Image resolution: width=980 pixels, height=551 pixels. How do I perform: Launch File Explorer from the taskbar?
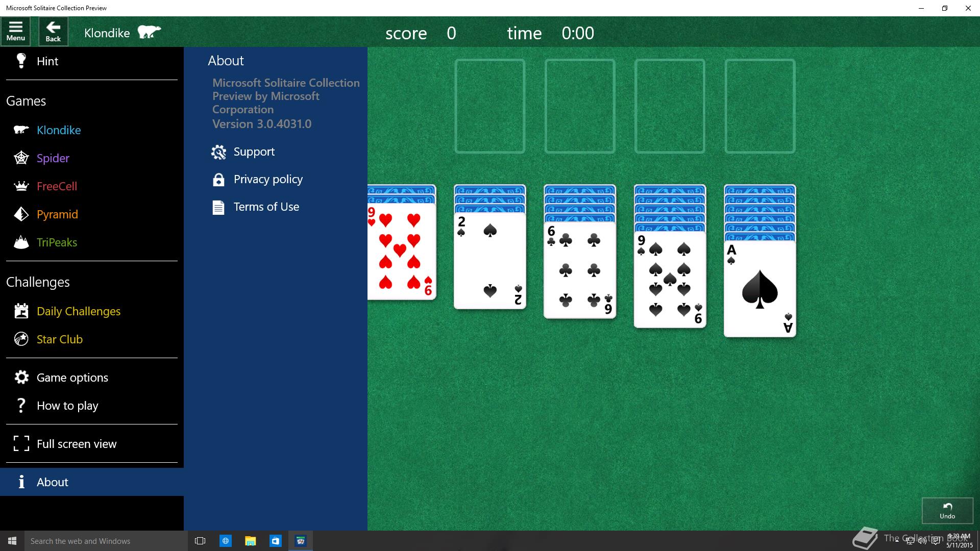pyautogui.click(x=250, y=541)
